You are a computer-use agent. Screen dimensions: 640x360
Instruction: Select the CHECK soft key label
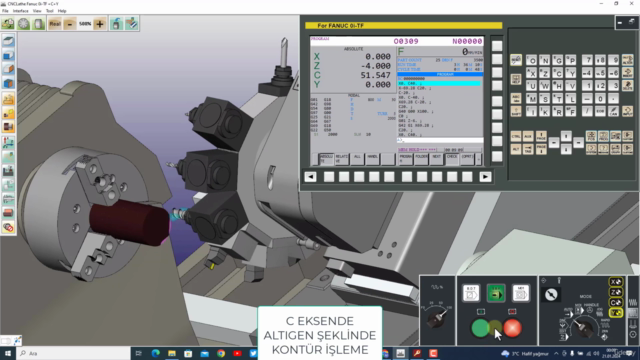452,159
